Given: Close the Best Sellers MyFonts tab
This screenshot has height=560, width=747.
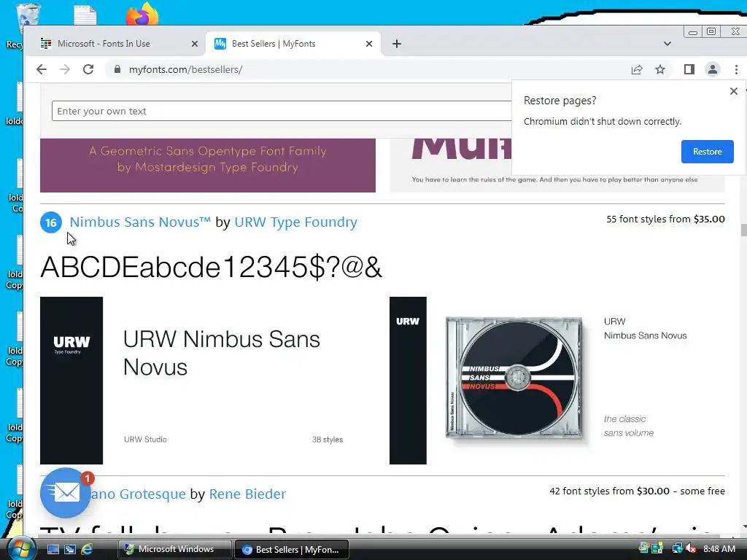Looking at the screenshot, I should point(368,44).
